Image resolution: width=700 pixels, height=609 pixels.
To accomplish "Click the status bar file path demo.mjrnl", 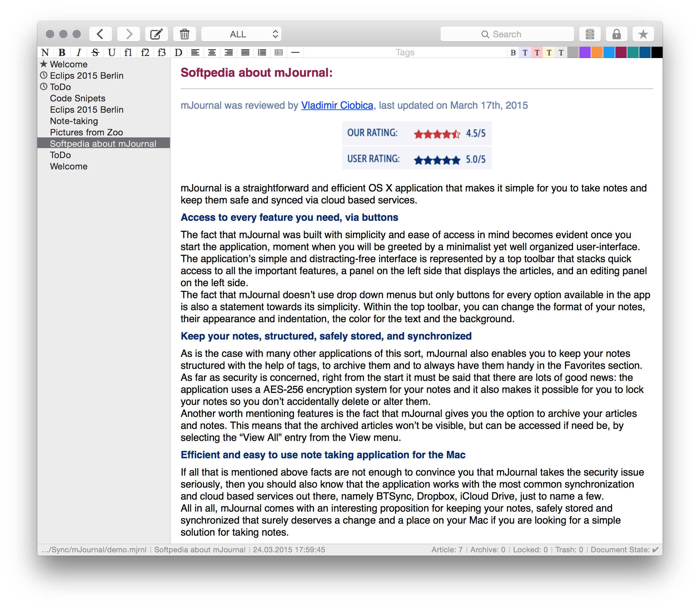I will [94, 550].
